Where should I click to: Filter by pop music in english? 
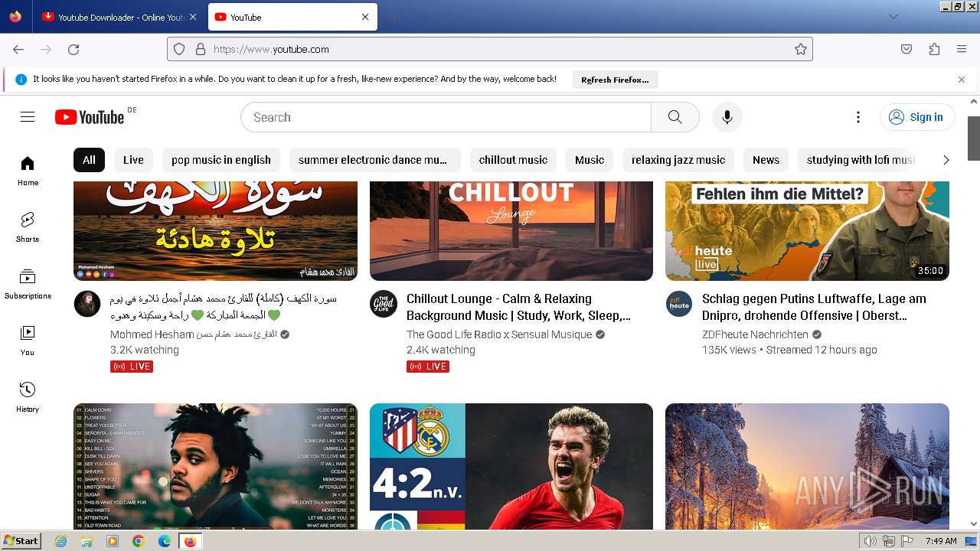221,160
